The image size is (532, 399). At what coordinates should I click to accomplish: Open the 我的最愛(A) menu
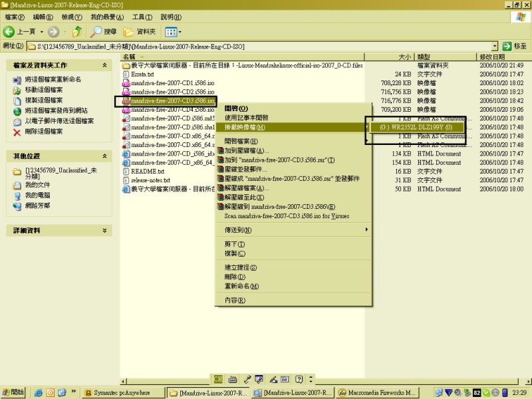click(x=107, y=17)
